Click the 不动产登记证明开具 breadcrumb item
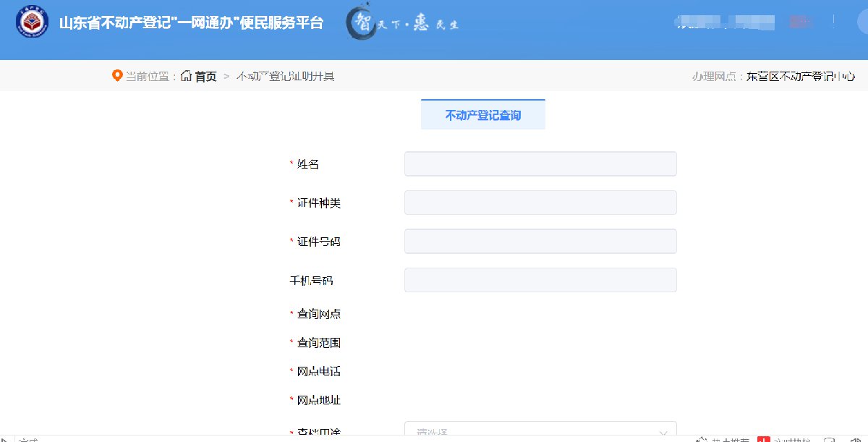Screen dimensions: 868x442 coord(286,77)
